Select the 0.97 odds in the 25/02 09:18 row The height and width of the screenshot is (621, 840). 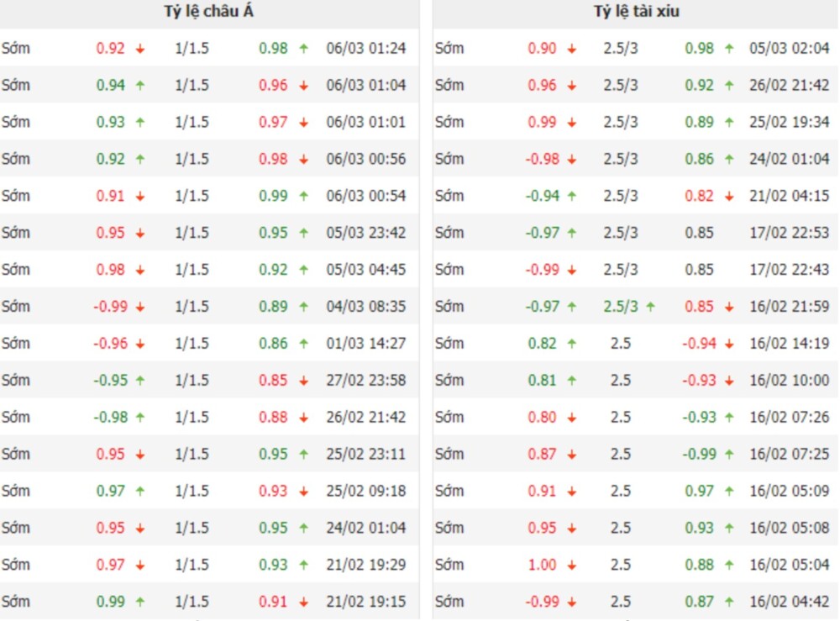click(x=111, y=491)
